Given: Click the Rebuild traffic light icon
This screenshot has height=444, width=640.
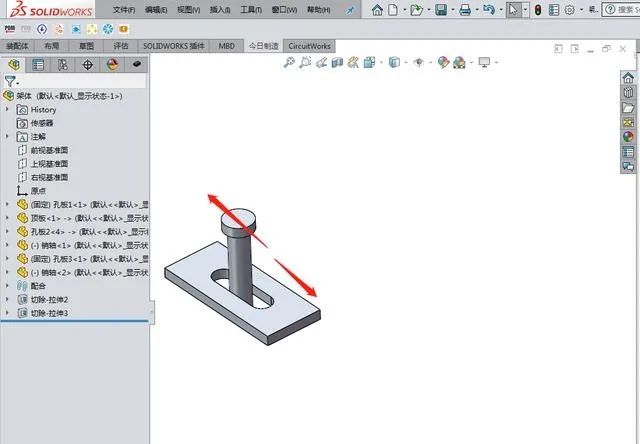Looking at the screenshot, I should tap(538, 10).
